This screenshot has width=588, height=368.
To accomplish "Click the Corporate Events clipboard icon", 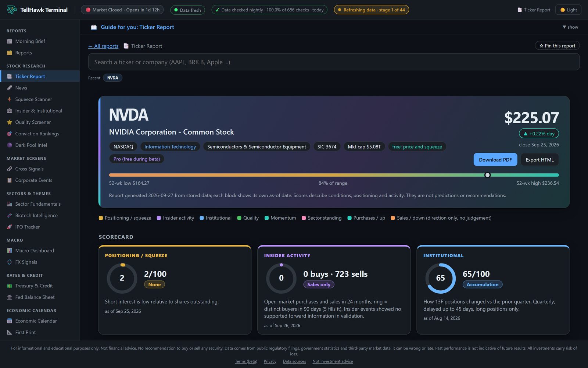I will click(10, 180).
